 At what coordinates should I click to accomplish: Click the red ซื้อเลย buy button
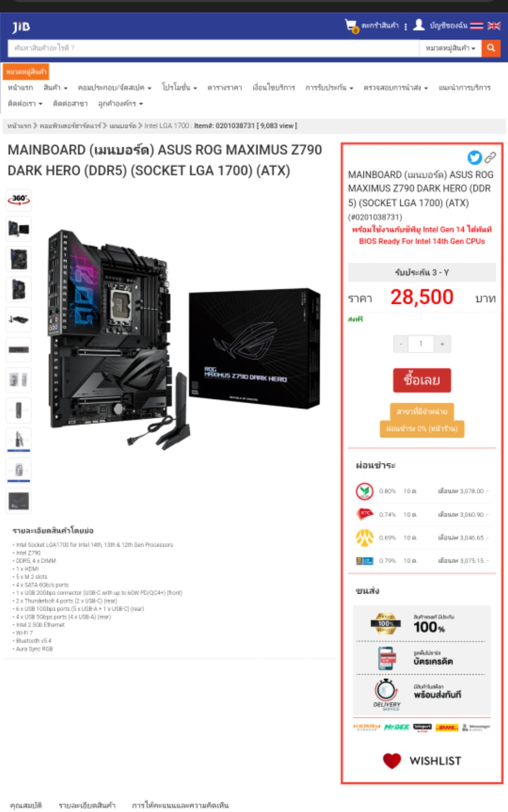tap(422, 380)
